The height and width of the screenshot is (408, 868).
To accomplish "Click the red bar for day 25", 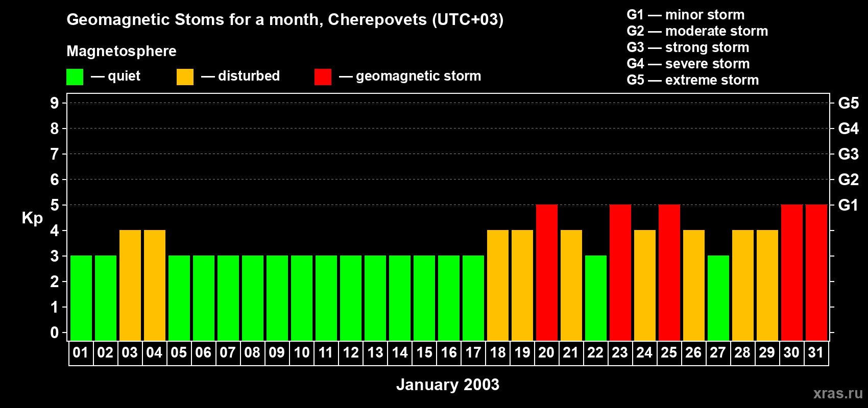I will click(x=669, y=272).
